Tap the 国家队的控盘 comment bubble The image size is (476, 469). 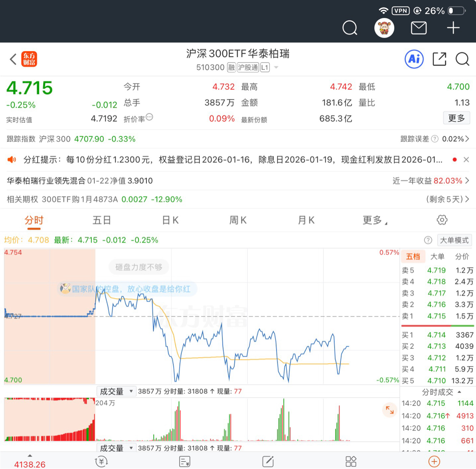[x=127, y=289]
